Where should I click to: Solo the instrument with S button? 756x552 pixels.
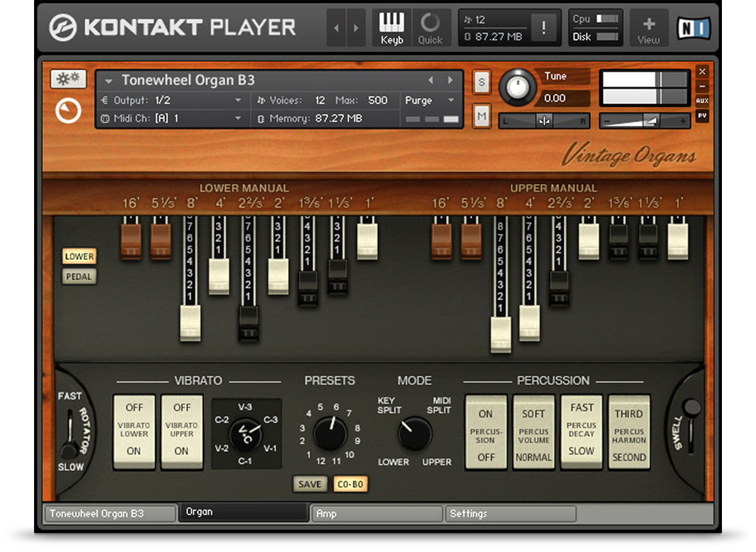[x=481, y=82]
